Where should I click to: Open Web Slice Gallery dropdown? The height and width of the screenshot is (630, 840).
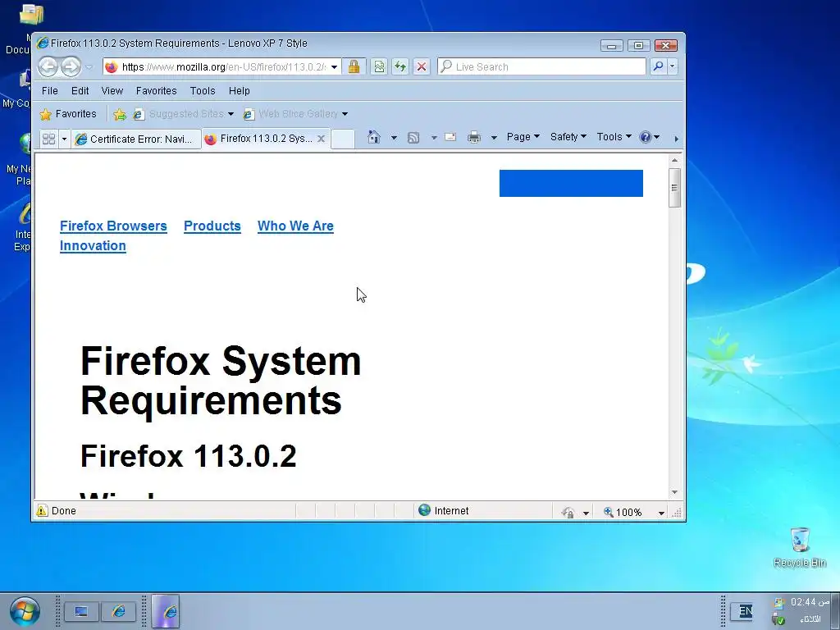pos(295,113)
